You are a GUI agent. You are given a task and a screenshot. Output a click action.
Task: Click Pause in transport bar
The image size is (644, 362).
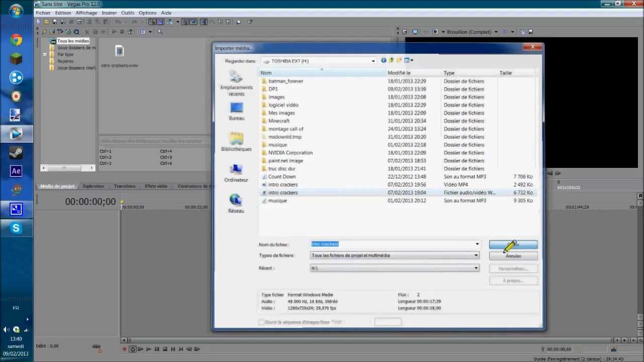(x=157, y=349)
